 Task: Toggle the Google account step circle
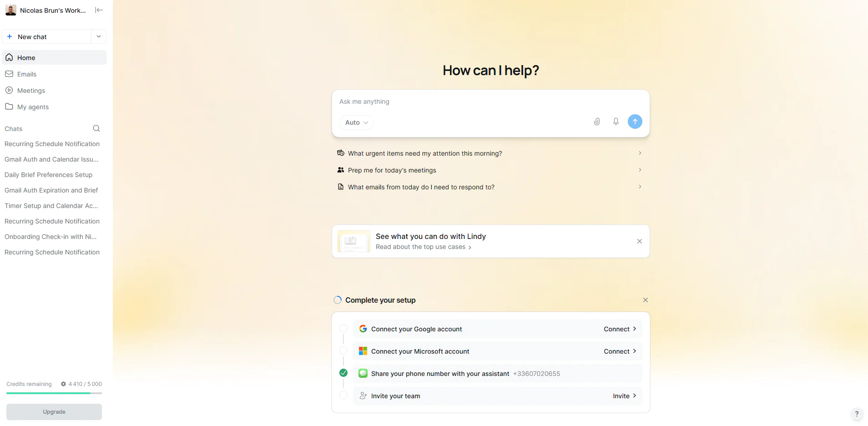(x=343, y=328)
